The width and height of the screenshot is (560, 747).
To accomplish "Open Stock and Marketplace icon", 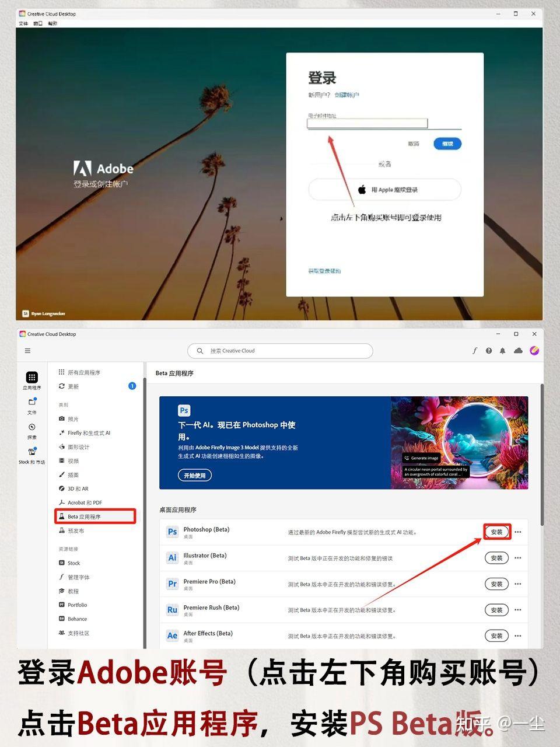I will point(32,452).
